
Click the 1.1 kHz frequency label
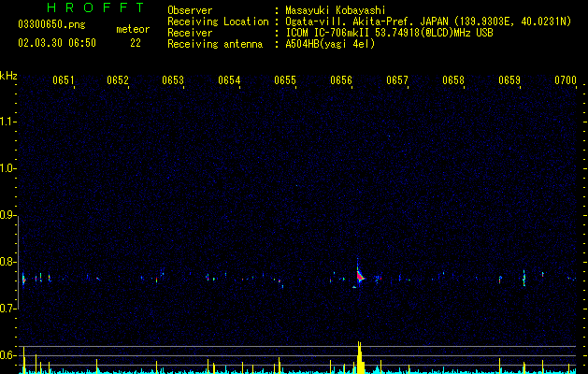pyautogui.click(x=7, y=122)
